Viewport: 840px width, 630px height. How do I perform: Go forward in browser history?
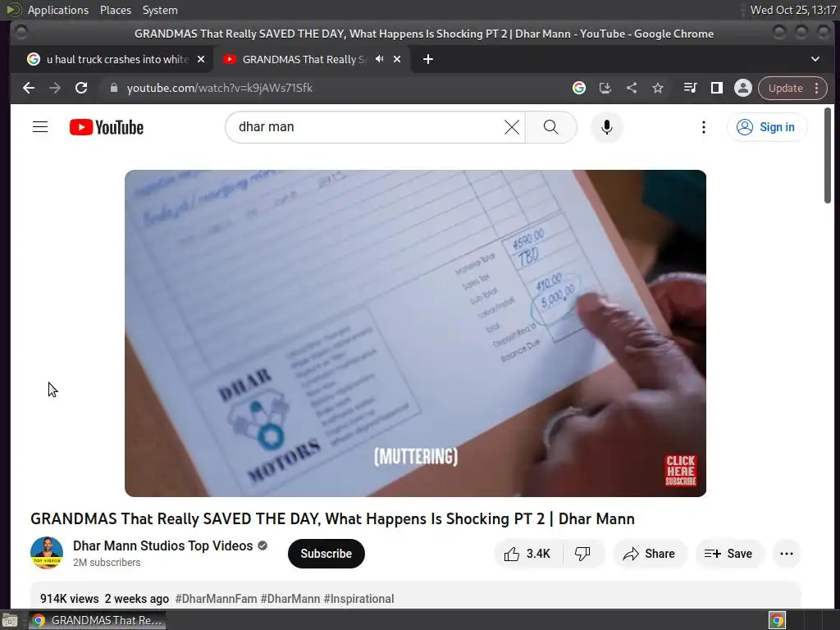pyautogui.click(x=55, y=88)
